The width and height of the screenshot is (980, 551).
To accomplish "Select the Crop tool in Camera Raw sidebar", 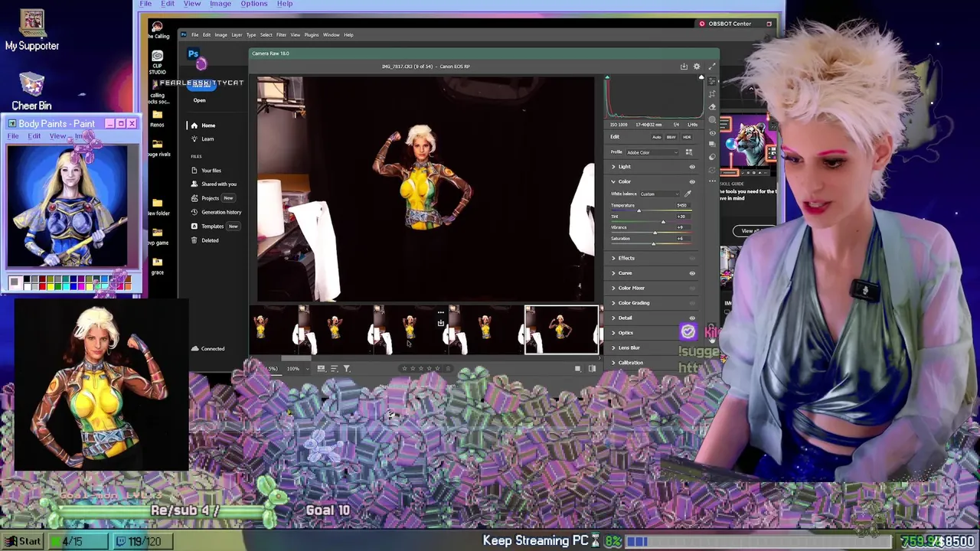I will click(712, 94).
